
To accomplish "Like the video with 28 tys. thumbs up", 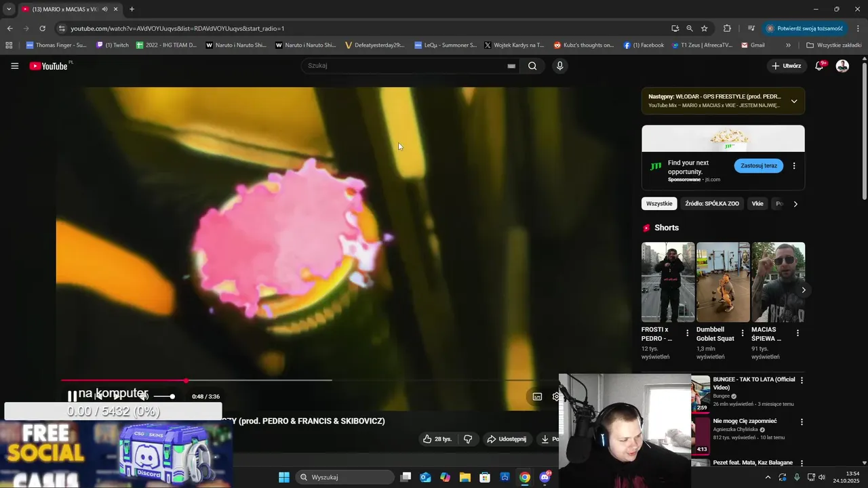I will coord(437,439).
